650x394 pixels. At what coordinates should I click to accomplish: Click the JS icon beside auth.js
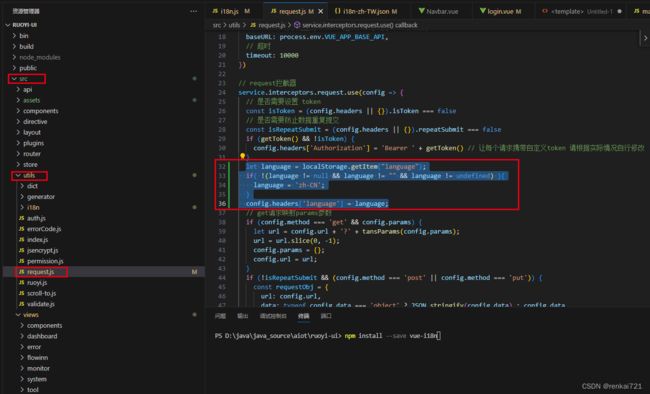(22, 218)
